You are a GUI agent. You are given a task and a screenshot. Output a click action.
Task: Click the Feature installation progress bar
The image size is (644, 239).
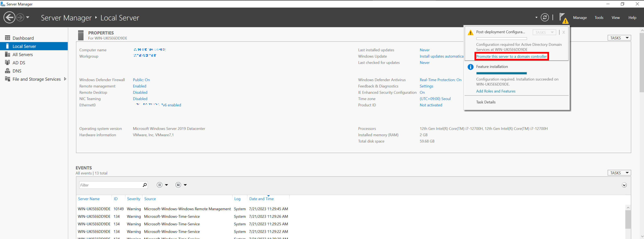tap(501, 73)
